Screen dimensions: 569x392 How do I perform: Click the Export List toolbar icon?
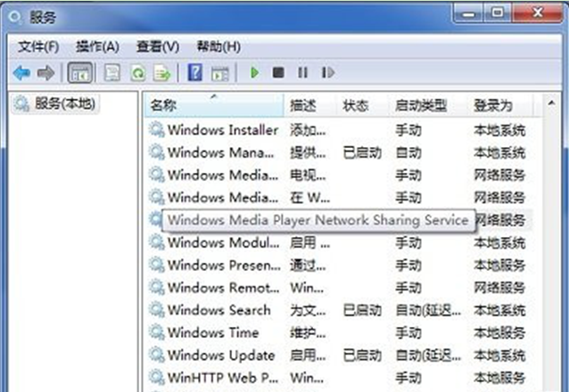[161, 73]
